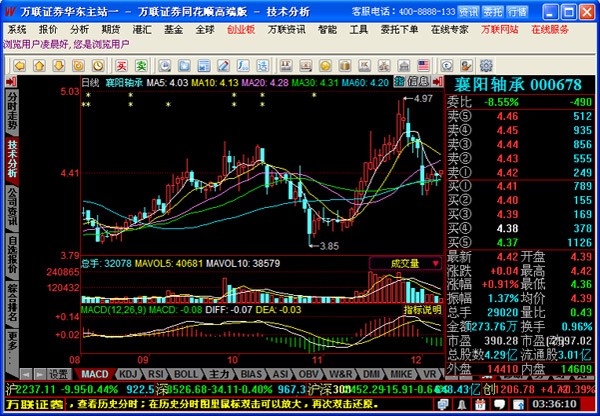
Task: Click the 万联证券 logo in status bar
Action: tap(34, 404)
